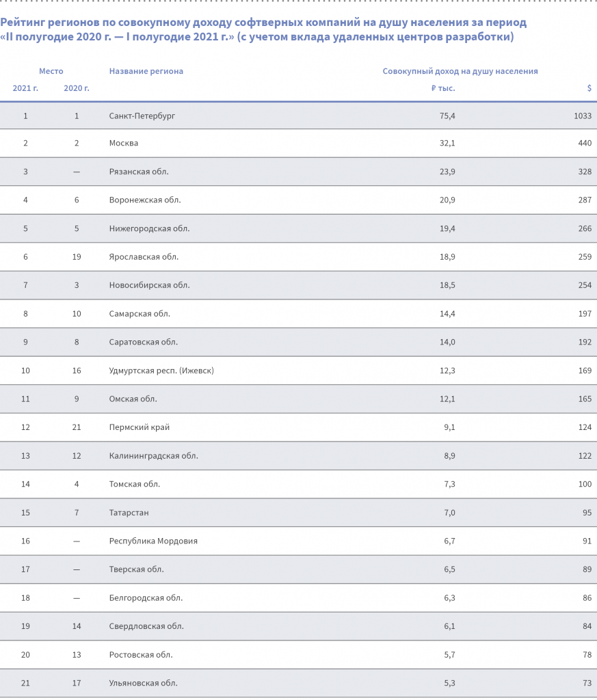Screen dimensions: 597x700
Task: Click "Совокупный доход на душу населения" header
Action: click(460, 71)
